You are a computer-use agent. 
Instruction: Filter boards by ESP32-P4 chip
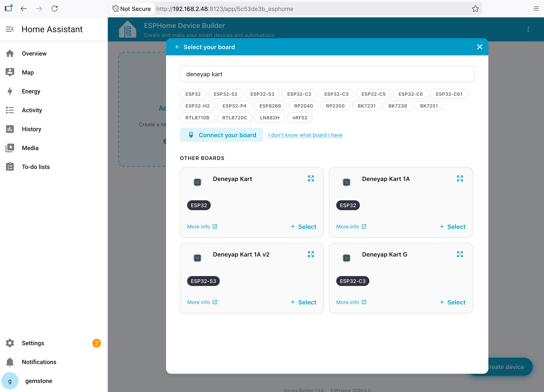pyautogui.click(x=234, y=106)
